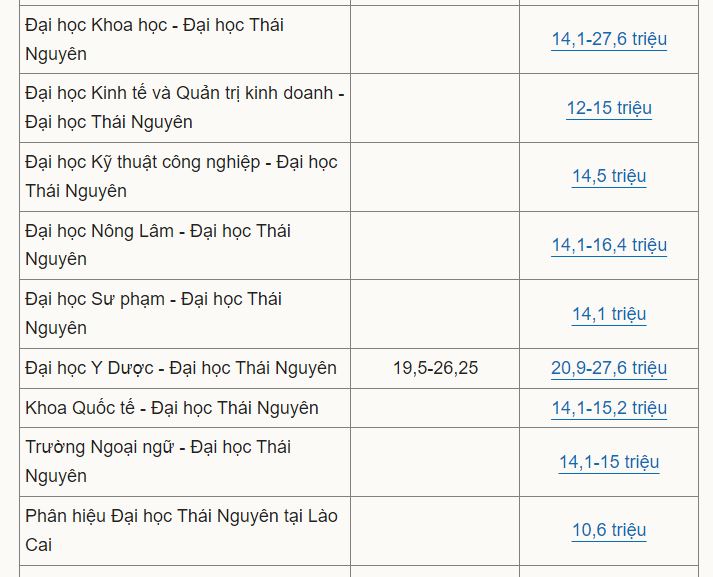Open the 20,9-27,6 triệu tuition link
This screenshot has height=577, width=713.
pos(609,368)
